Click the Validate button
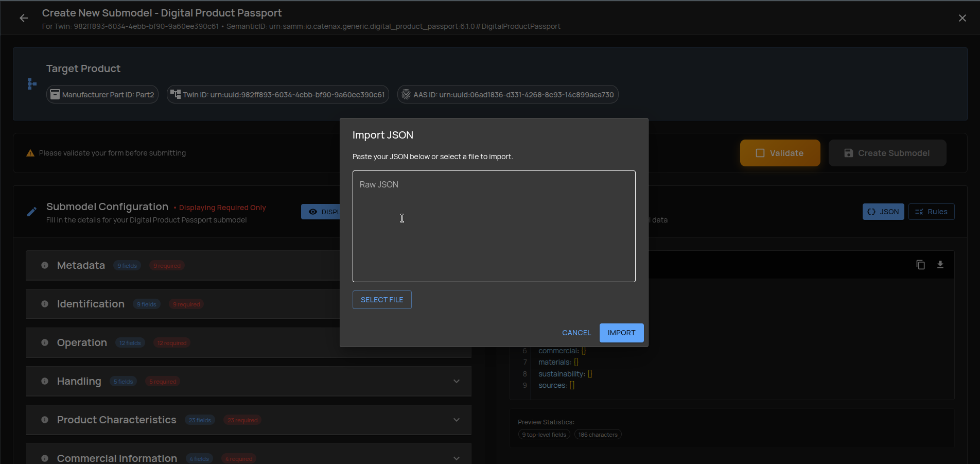Image resolution: width=980 pixels, height=464 pixels. (780, 152)
